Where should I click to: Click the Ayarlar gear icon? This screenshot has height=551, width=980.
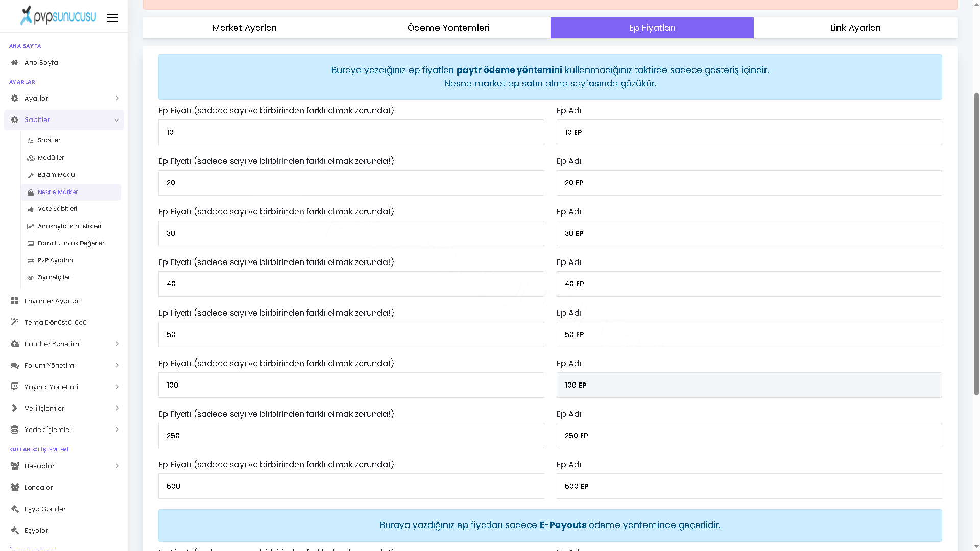point(14,99)
